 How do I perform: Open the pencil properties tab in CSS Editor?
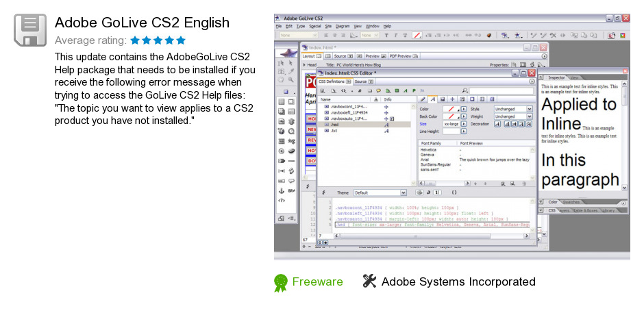tap(423, 99)
